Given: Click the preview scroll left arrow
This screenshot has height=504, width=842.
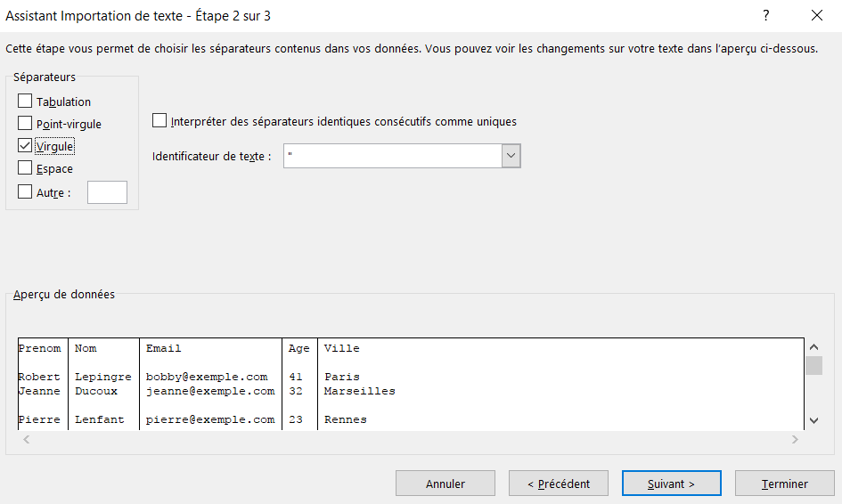Looking at the screenshot, I should (x=27, y=440).
